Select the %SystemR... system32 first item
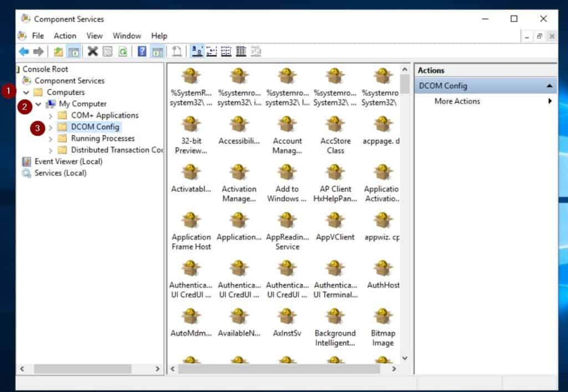This screenshot has width=568, height=392. point(191,87)
